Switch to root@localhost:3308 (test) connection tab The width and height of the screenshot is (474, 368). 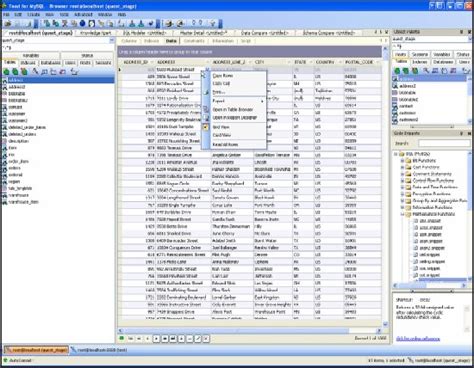[x=99, y=350]
